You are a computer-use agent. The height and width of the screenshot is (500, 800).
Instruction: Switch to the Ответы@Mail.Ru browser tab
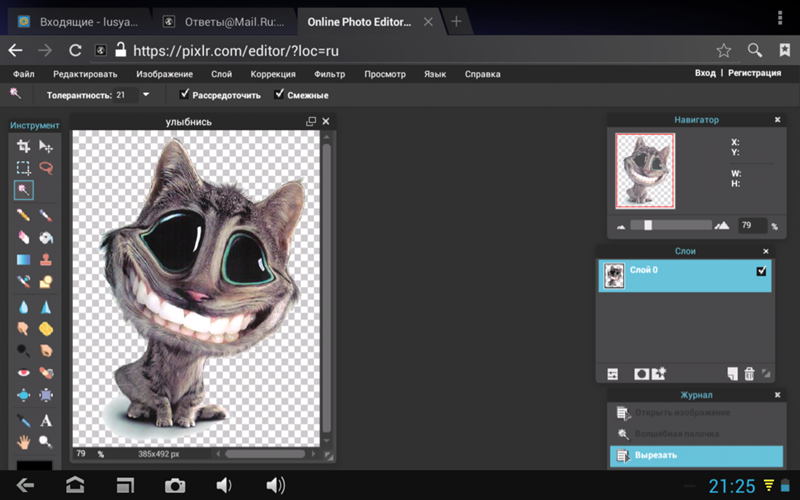coord(224,22)
